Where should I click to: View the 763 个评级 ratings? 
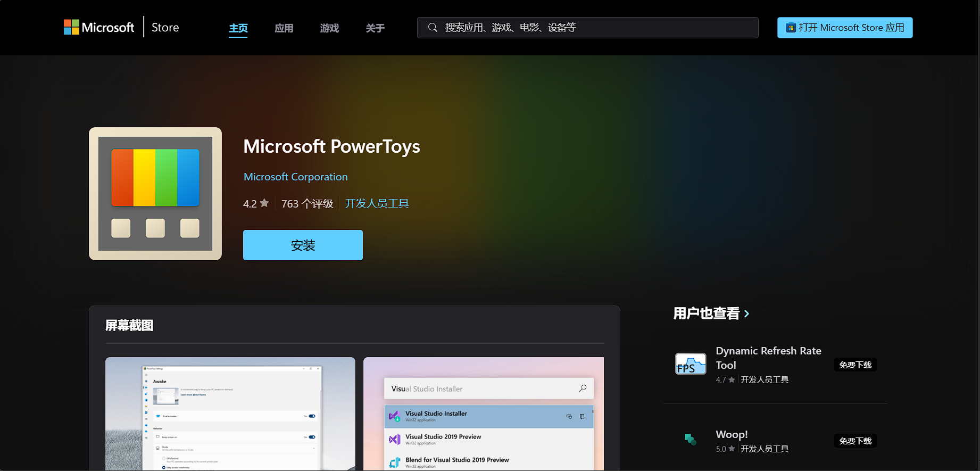pos(307,203)
